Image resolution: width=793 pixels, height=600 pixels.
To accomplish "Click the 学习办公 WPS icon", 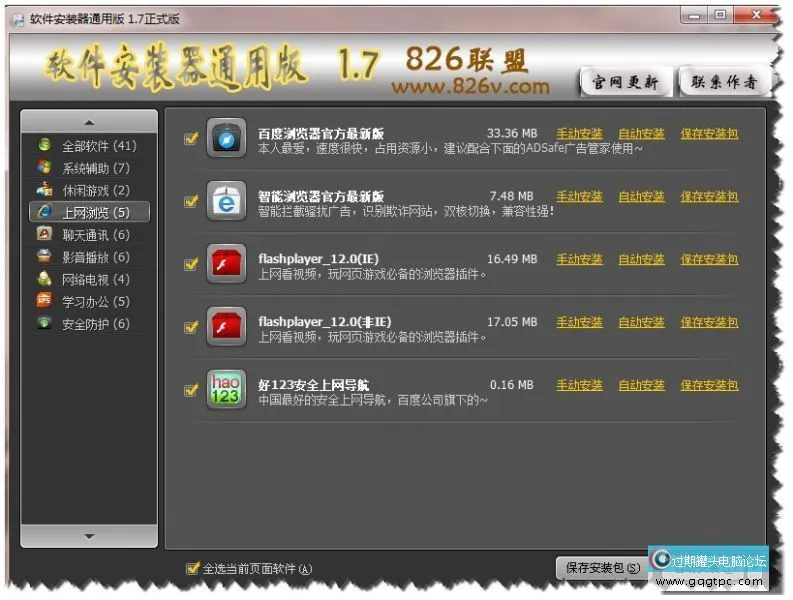I will tap(45, 301).
